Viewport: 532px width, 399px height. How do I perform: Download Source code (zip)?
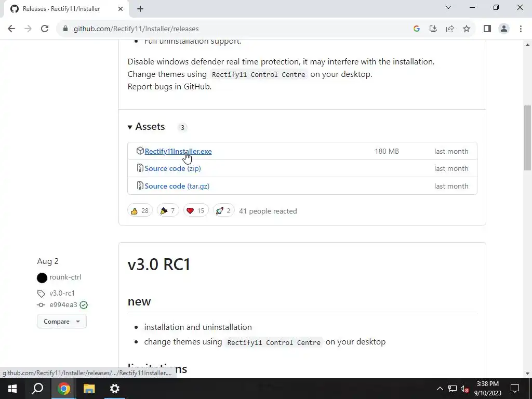tap(172, 168)
